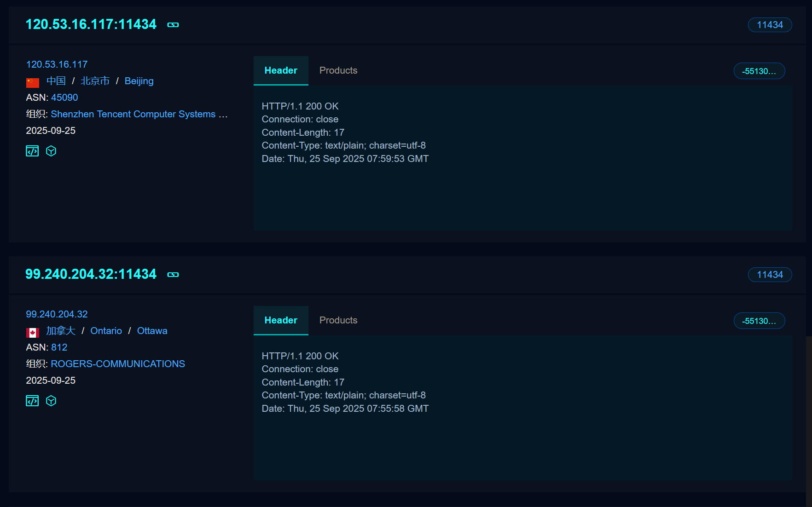This screenshot has height=507, width=812.
Task: Open code view icon for 99.240.204.32
Action: 32,401
